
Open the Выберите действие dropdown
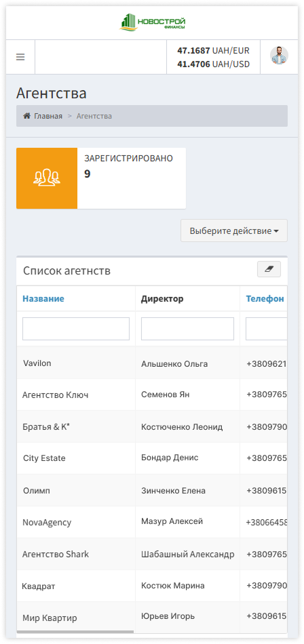click(x=234, y=230)
